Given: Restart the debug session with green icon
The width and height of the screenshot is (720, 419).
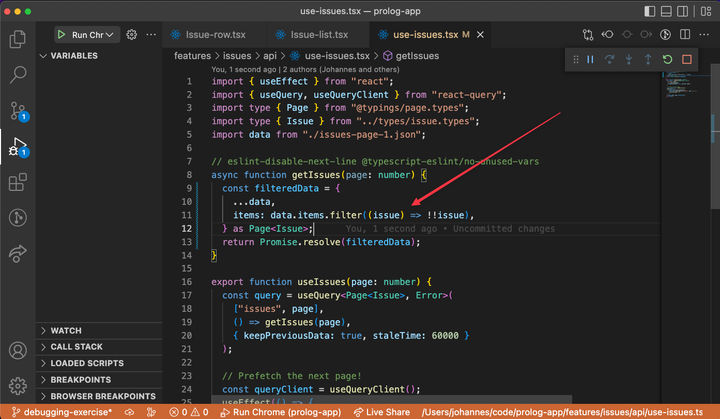Looking at the screenshot, I should pos(667,60).
